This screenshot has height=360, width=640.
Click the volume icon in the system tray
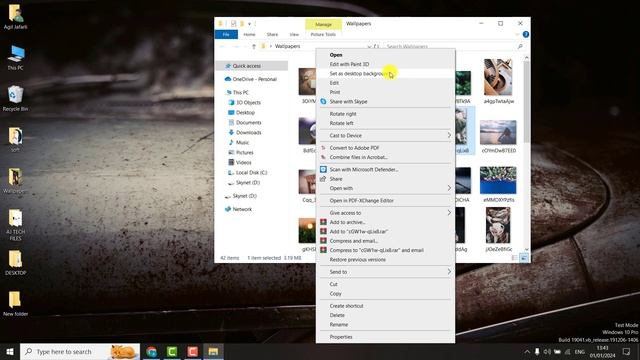pos(547,351)
